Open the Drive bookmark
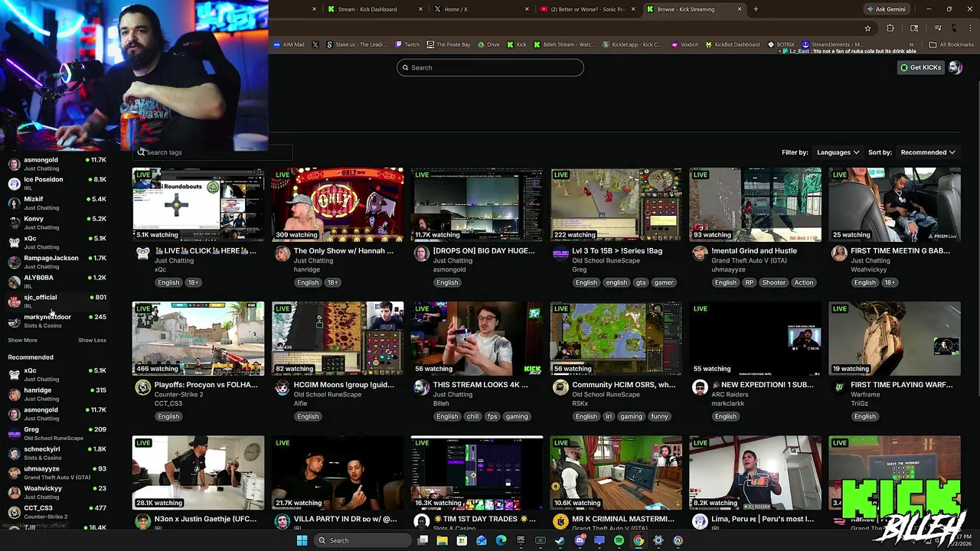980x551 pixels. click(488, 44)
